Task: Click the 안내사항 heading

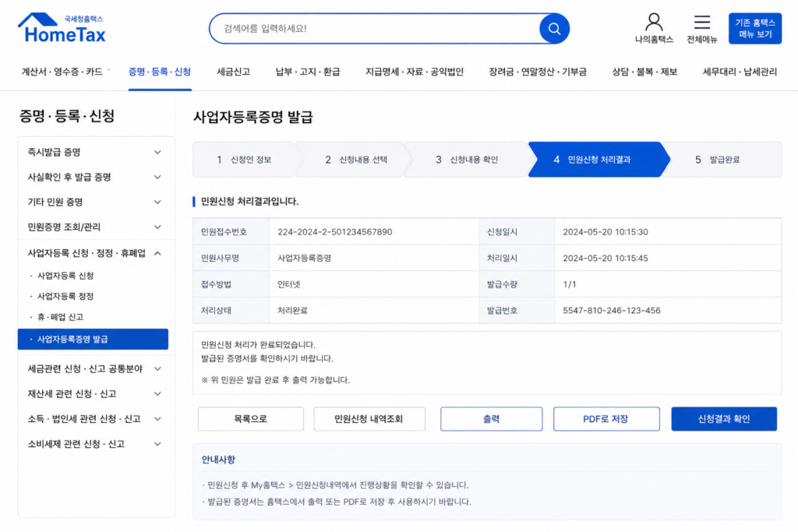Action: pos(218,460)
